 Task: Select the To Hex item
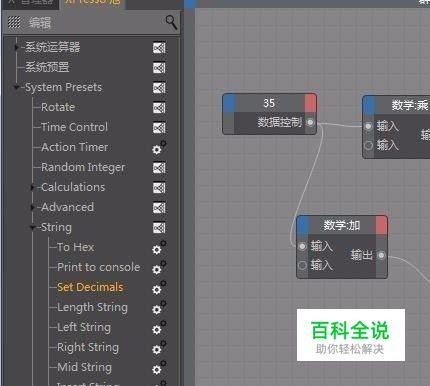point(76,247)
